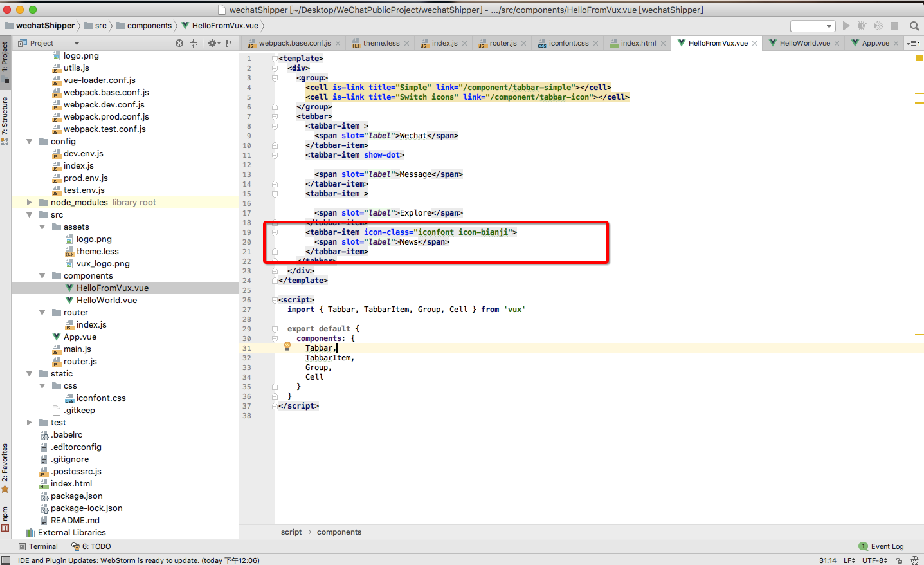Select External Libraries in the project tree
This screenshot has width=924, height=565.
point(72,532)
